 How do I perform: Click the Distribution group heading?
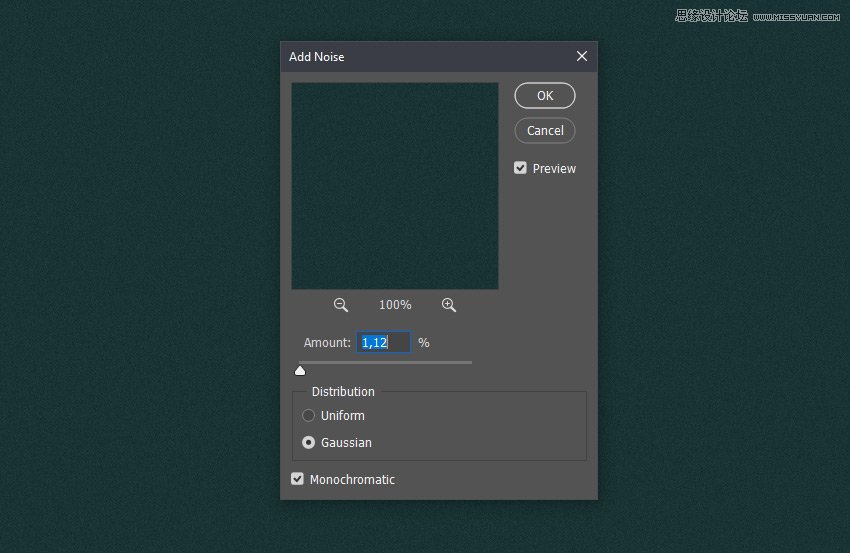343,392
